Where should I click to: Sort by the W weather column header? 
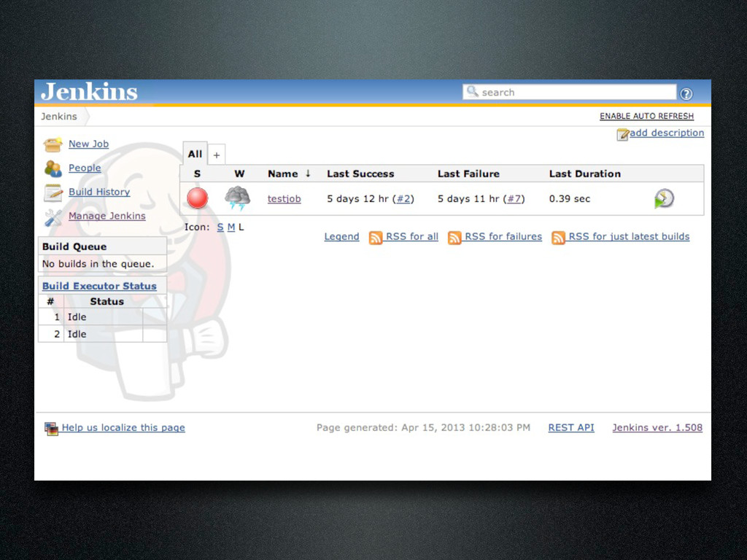click(x=239, y=174)
